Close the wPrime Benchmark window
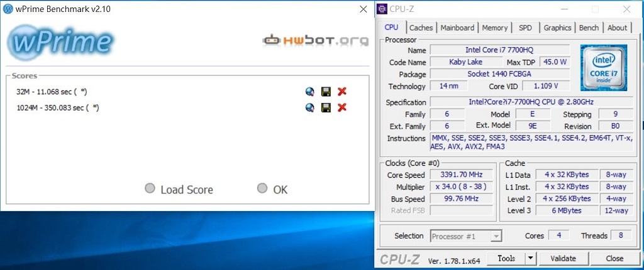Screen dimensions: 644x270 tap(364, 9)
